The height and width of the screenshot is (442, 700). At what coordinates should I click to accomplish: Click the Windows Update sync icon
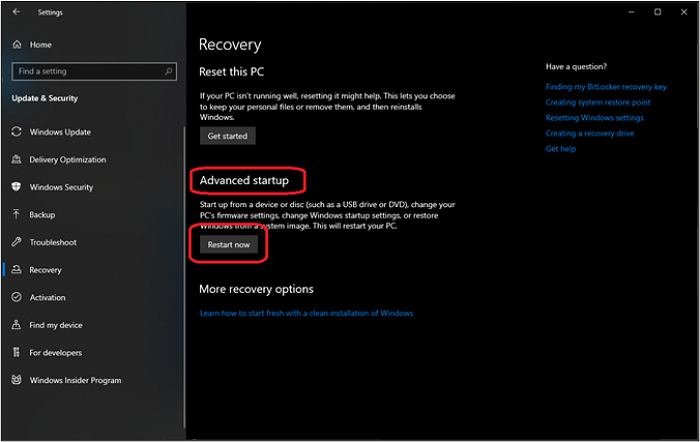pos(17,132)
